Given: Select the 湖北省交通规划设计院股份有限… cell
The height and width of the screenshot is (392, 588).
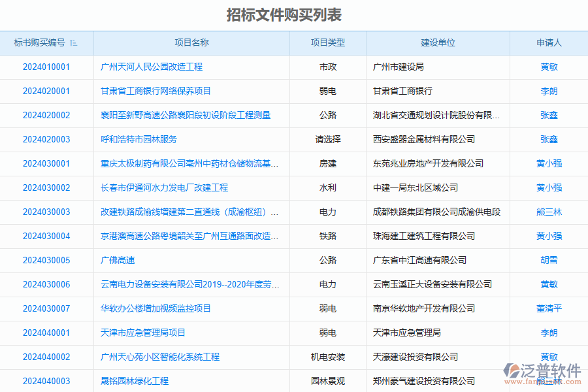Looking at the screenshot, I should [436, 115].
